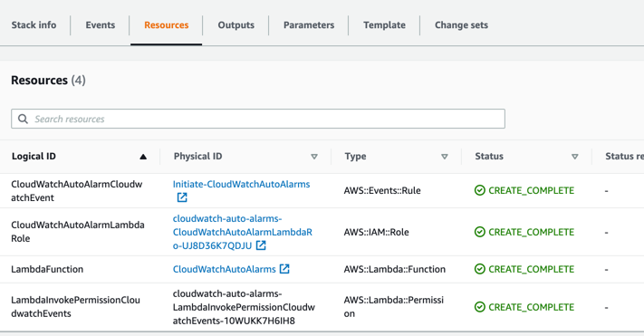644x336 pixels.
Task: Open the cloudwatch-auto-alarms-CloudWatchAutoAlarmLambdaRo role link
Action: [243, 232]
